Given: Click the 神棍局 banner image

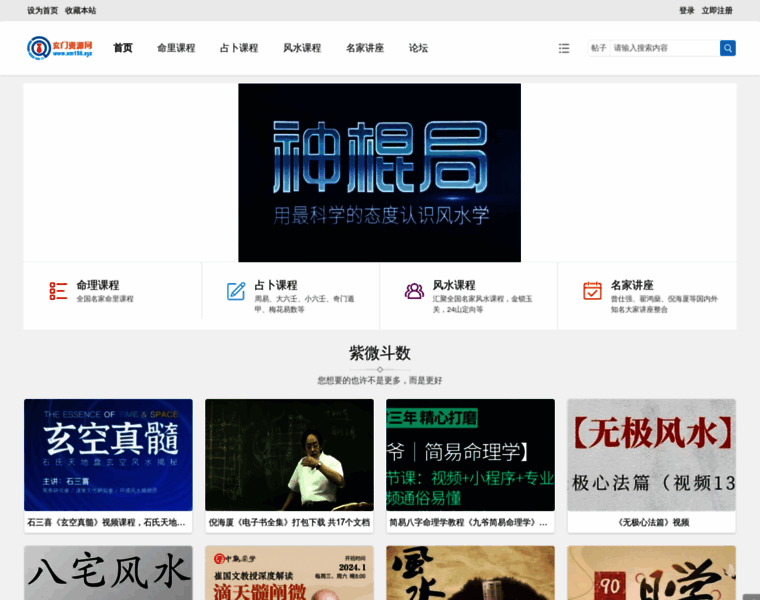Looking at the screenshot, I should click(379, 172).
